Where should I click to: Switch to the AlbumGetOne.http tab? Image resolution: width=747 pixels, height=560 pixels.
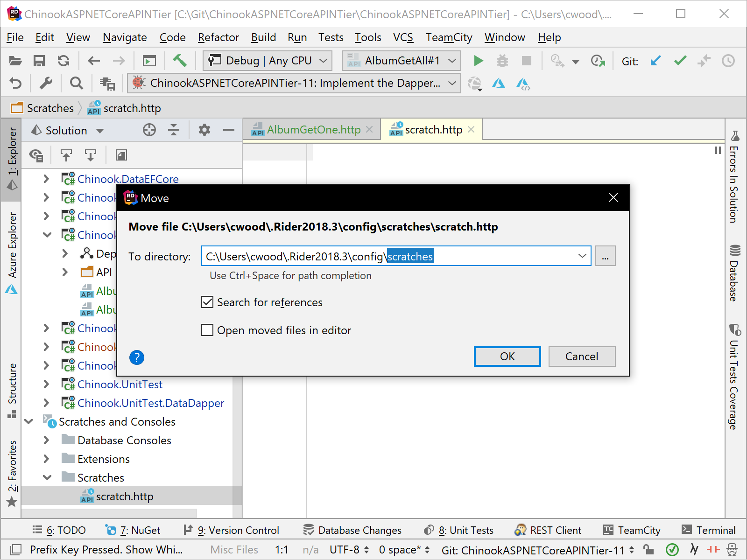click(x=313, y=130)
